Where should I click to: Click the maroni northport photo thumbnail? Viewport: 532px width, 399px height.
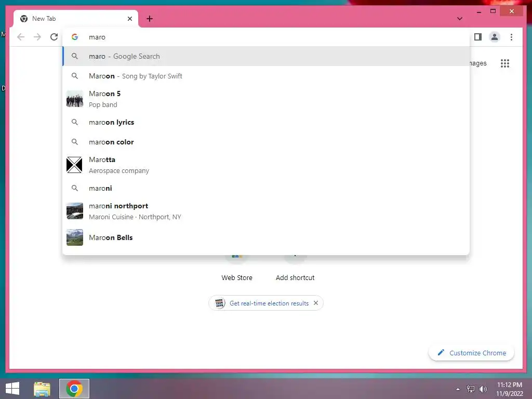[x=75, y=211]
